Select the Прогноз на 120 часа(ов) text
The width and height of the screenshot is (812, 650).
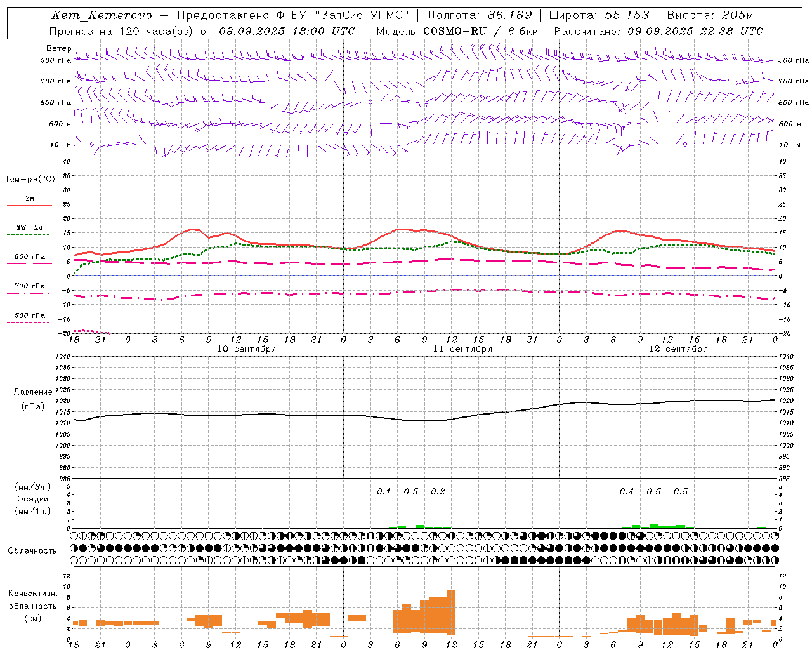point(122,31)
